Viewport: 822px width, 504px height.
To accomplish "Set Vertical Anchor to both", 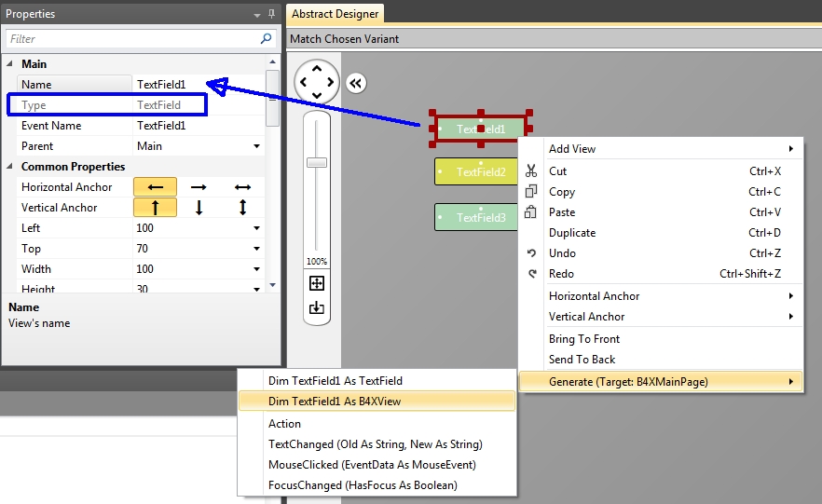I will (x=242, y=208).
